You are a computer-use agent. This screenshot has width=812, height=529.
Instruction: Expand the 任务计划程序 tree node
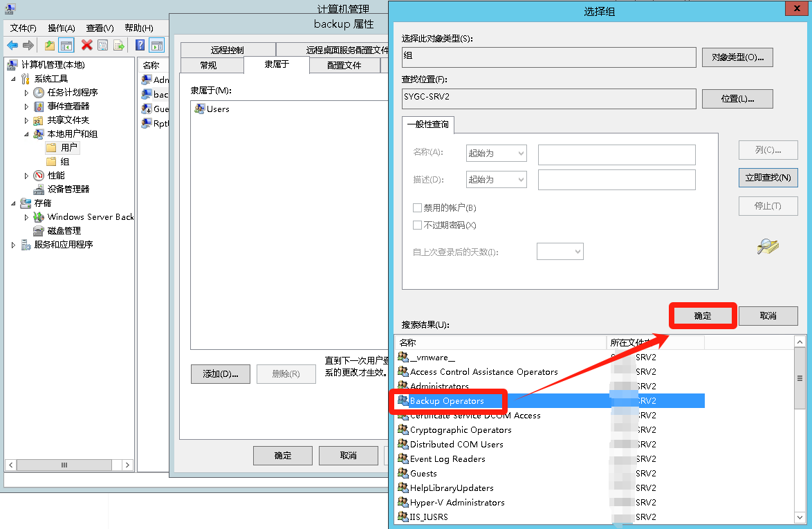coord(27,93)
